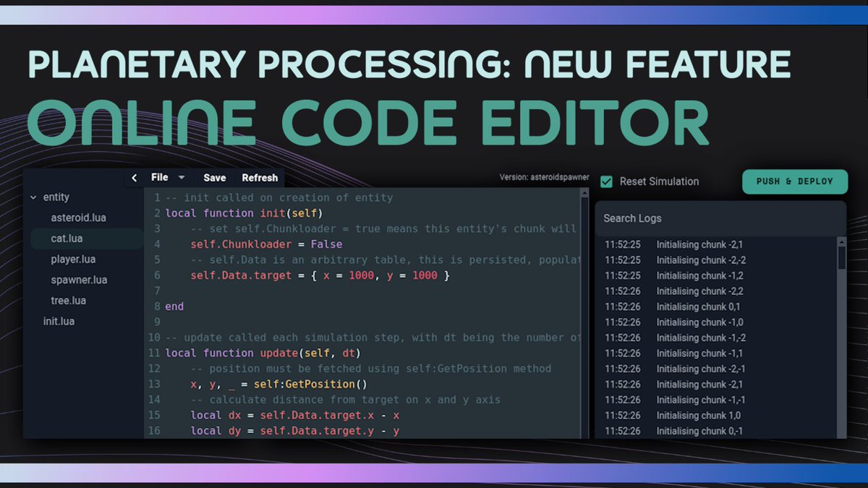This screenshot has width=868, height=488.
Task: Click the logs panel vertical scrollbar thumb
Action: (x=842, y=257)
